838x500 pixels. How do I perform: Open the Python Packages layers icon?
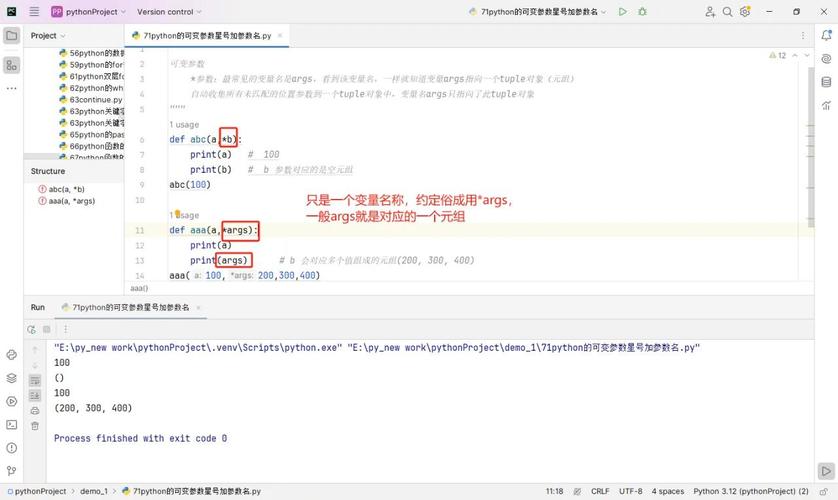(x=12, y=378)
